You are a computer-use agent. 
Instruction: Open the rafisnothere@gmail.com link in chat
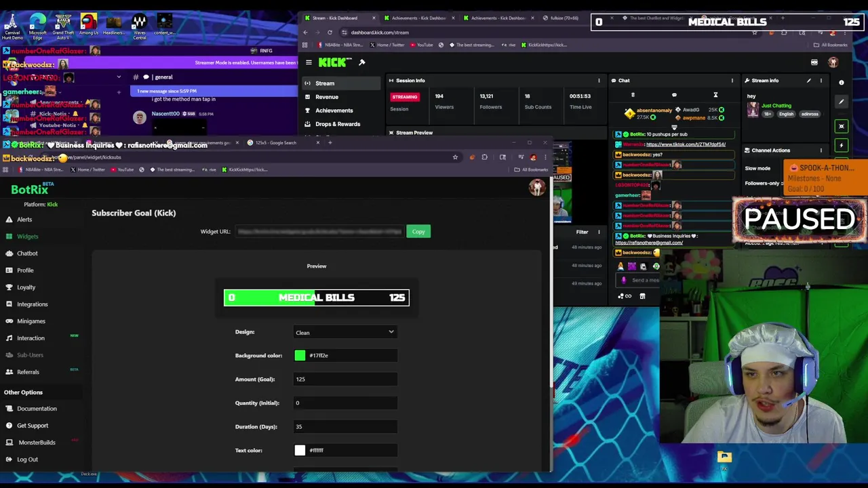649,243
